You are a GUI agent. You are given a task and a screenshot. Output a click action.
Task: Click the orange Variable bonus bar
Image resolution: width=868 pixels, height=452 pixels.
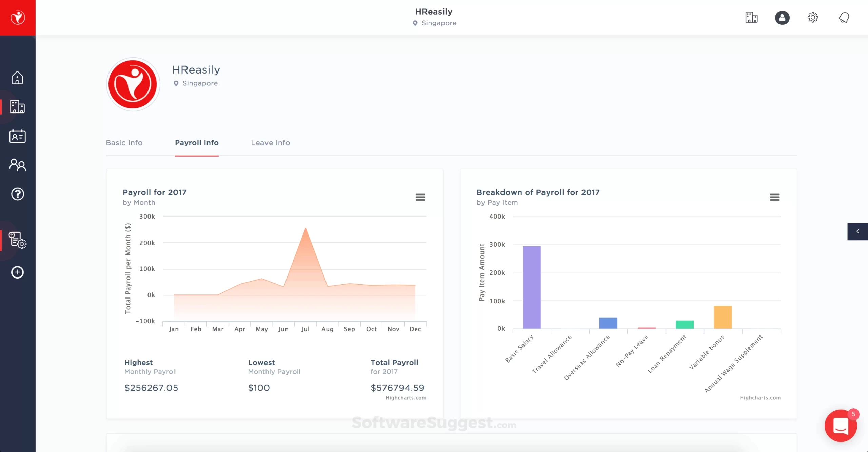tap(723, 317)
